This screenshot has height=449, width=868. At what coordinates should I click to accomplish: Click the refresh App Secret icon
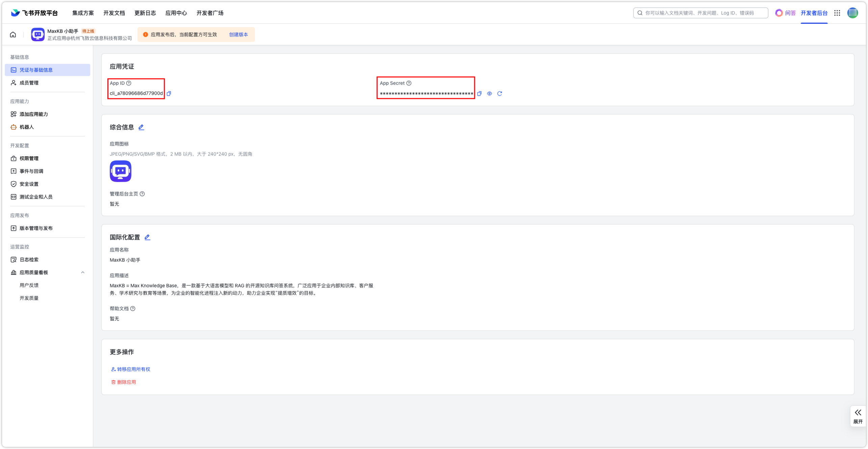tap(499, 93)
